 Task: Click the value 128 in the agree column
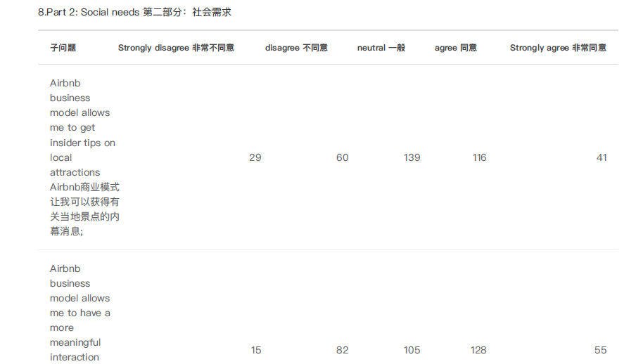click(479, 350)
